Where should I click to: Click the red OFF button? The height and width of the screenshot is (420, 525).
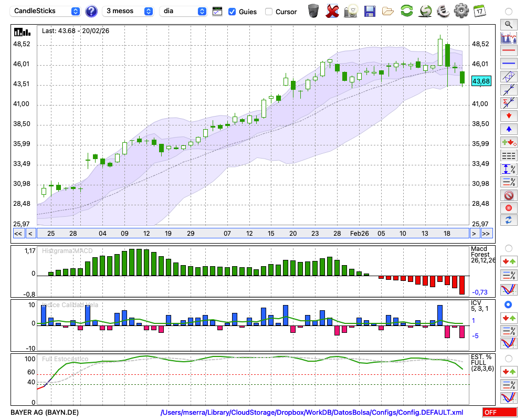coord(500,413)
